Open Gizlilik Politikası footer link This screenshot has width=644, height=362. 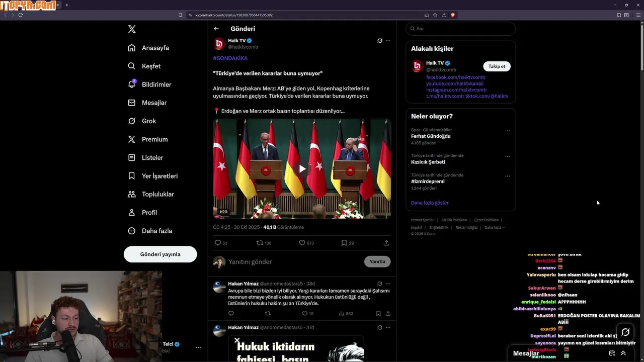pos(454,220)
